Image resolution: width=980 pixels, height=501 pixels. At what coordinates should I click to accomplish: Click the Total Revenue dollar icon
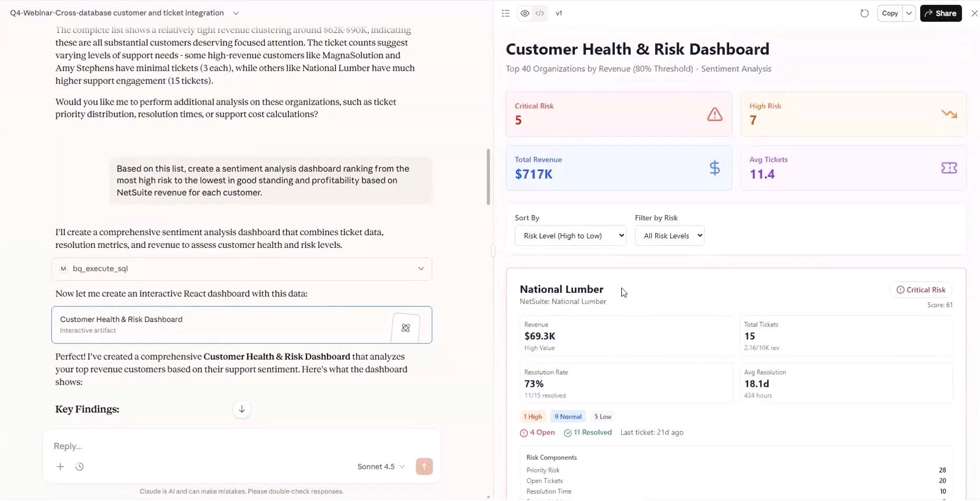pos(714,168)
